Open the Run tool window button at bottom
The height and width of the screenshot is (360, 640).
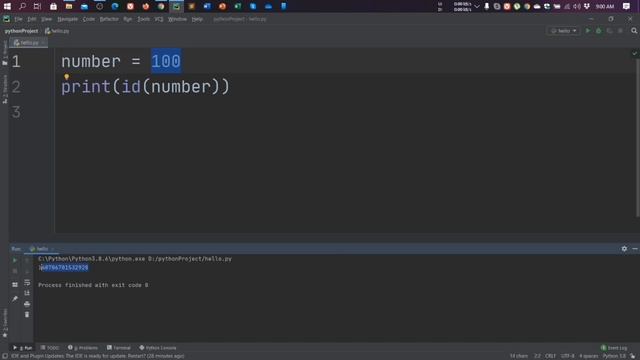pyautogui.click(x=23, y=348)
